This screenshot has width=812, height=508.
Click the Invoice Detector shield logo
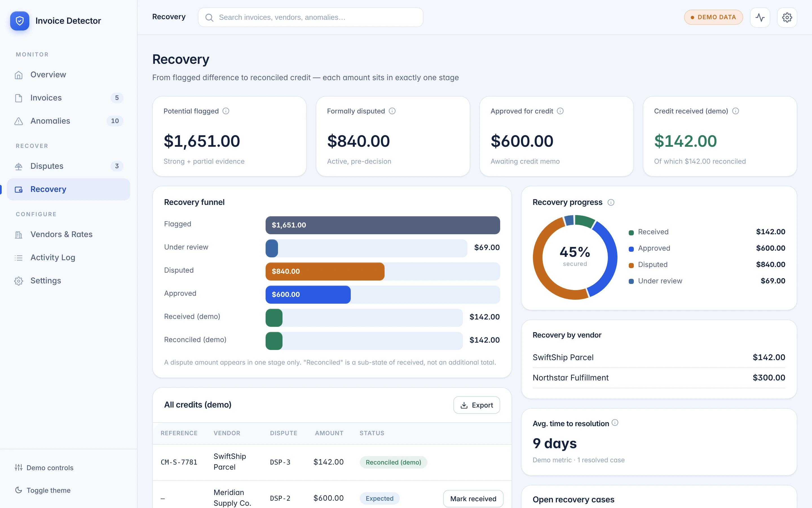tap(20, 21)
